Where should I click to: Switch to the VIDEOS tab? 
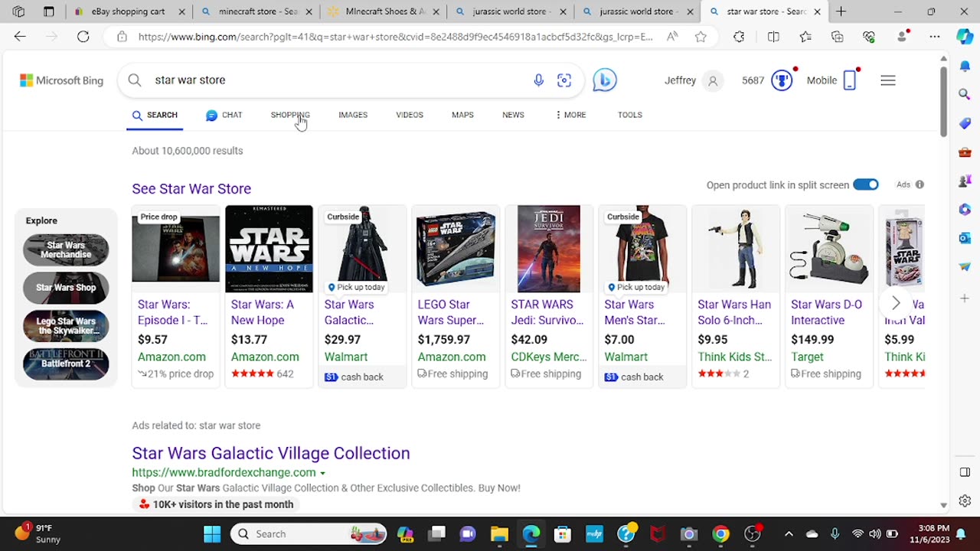click(x=410, y=115)
